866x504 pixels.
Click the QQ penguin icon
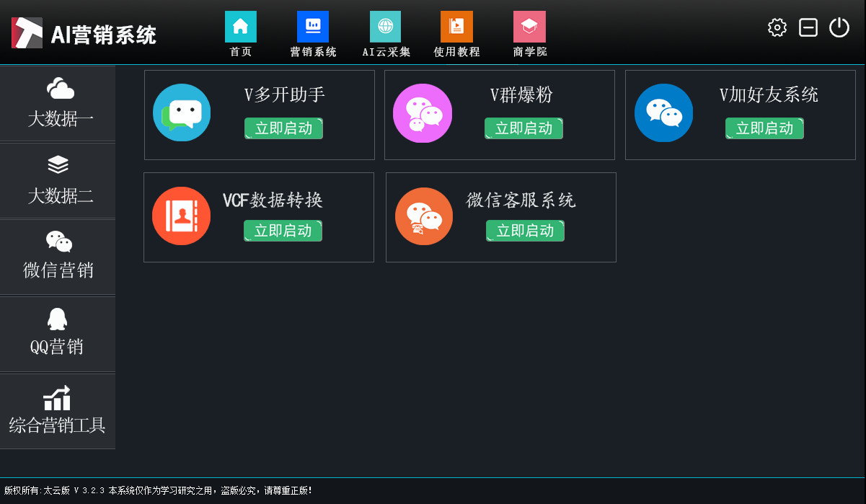tap(57, 319)
